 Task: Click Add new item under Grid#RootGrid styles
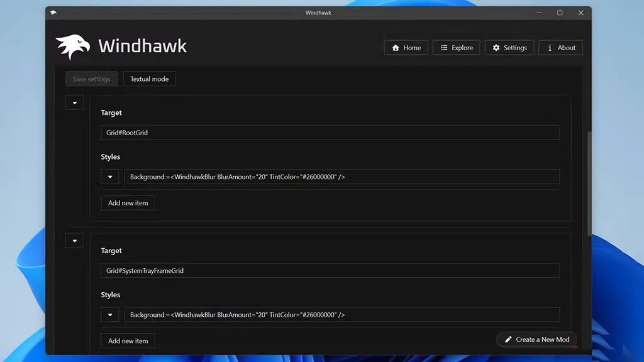tap(128, 202)
